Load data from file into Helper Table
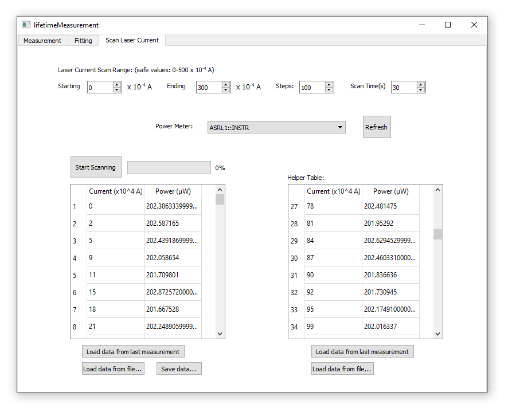 (x=342, y=369)
